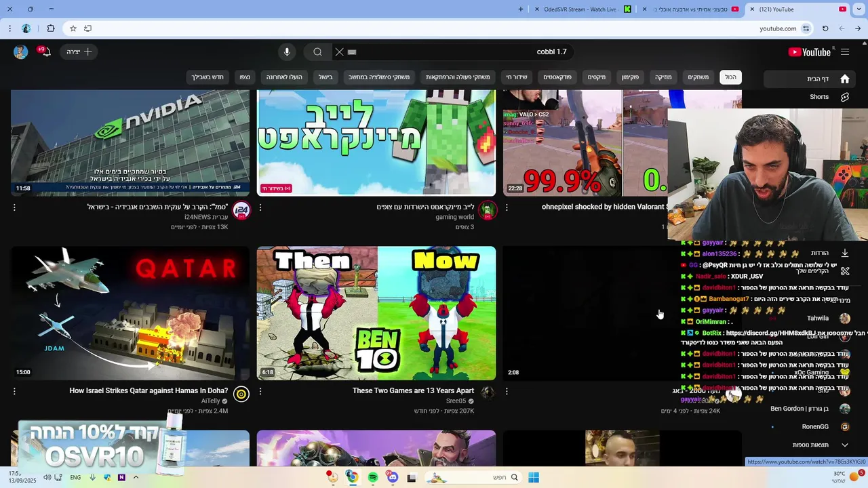Select the פוקימון filter chip
The height and width of the screenshot is (488, 868).
click(x=630, y=77)
